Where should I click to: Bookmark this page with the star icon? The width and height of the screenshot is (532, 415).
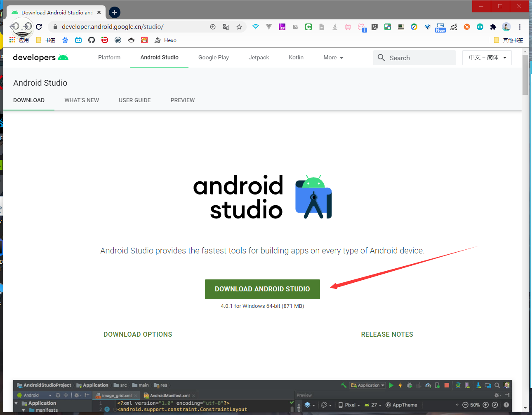[239, 27]
